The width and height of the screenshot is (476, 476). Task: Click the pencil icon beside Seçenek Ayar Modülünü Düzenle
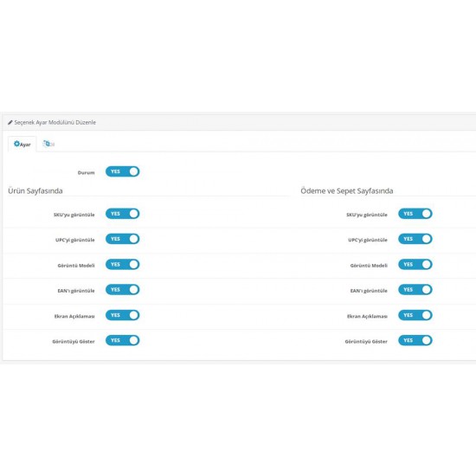tap(10, 123)
